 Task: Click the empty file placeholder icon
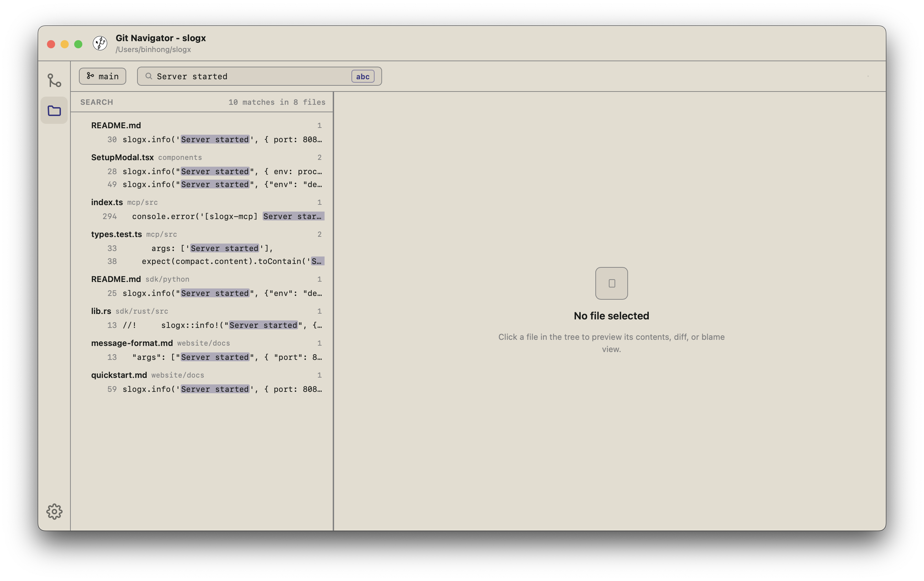pos(611,283)
